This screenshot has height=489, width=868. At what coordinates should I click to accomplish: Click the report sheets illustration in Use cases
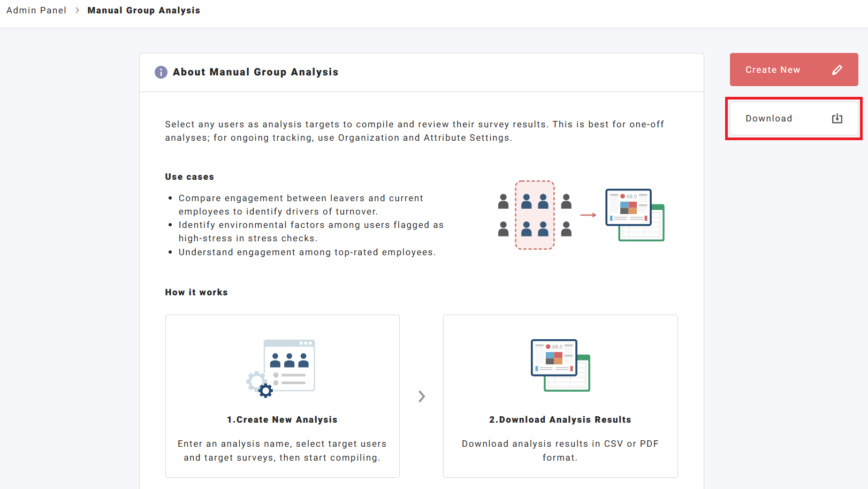click(635, 215)
